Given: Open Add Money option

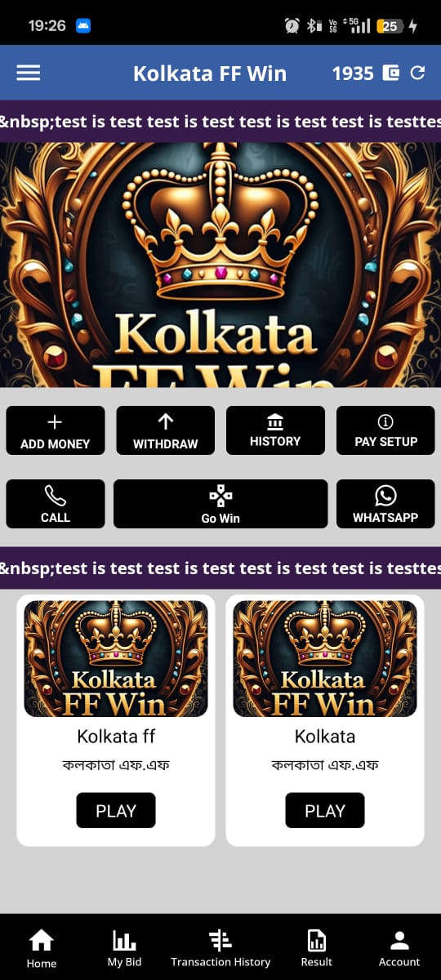Looking at the screenshot, I should click(x=56, y=430).
